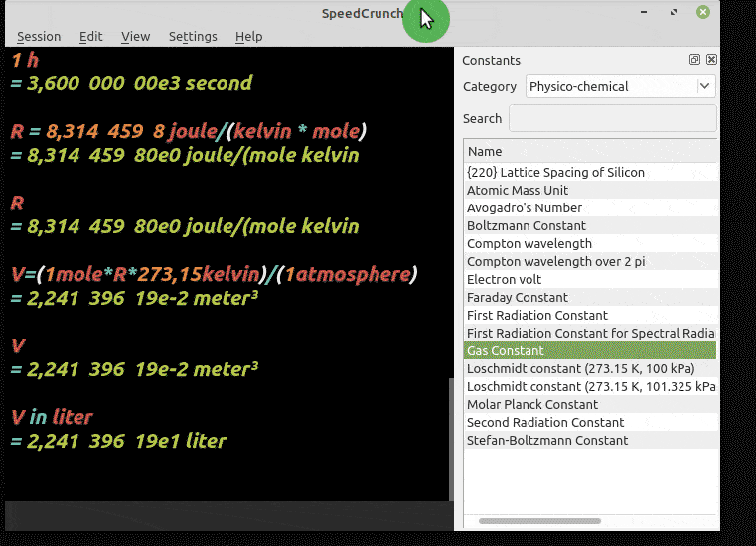Focus the expression input field at bottom
The height and width of the screenshot is (546, 756).
[229, 516]
